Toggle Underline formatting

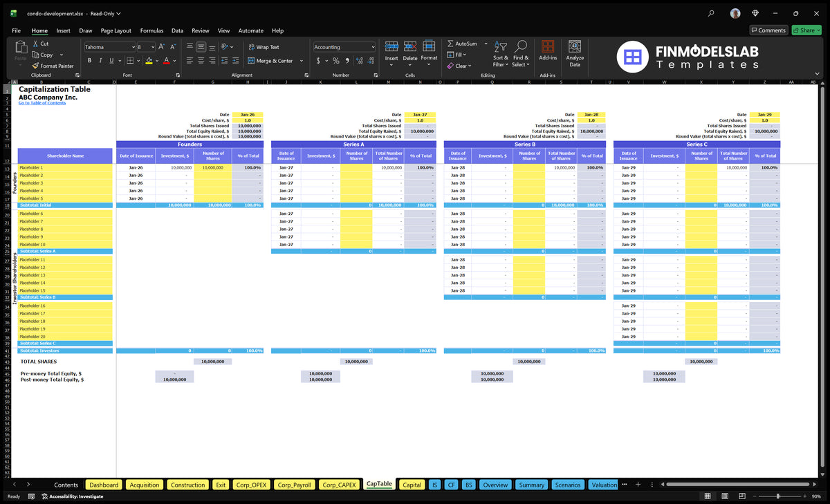[x=111, y=61]
